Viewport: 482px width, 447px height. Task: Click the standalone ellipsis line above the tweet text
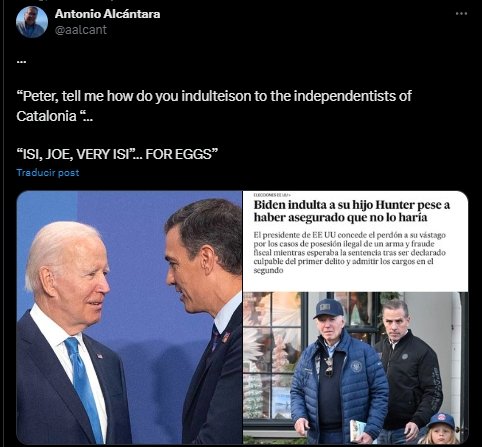(21, 62)
